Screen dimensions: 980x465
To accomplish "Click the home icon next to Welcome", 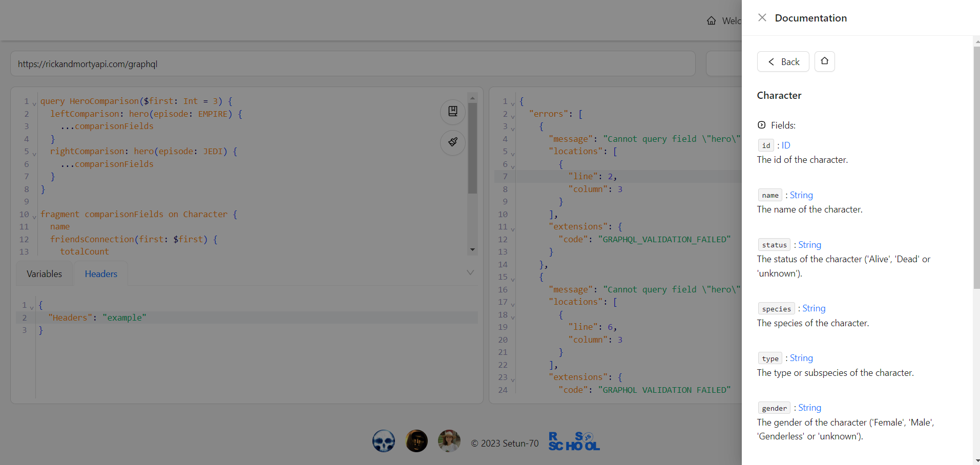I will [712, 21].
